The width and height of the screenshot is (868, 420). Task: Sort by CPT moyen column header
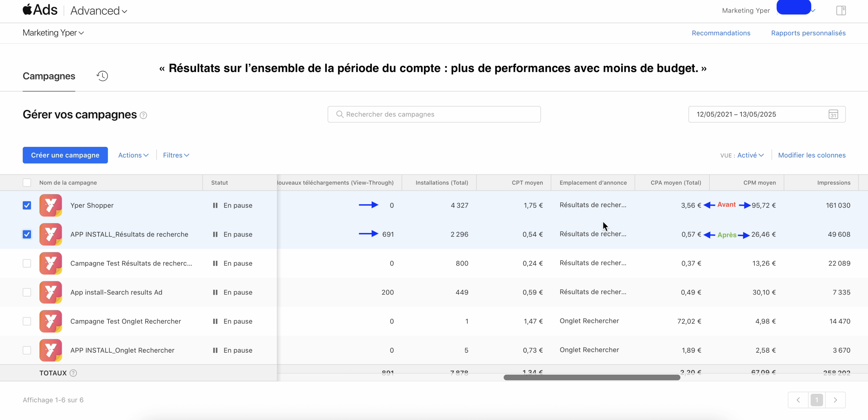click(x=527, y=182)
